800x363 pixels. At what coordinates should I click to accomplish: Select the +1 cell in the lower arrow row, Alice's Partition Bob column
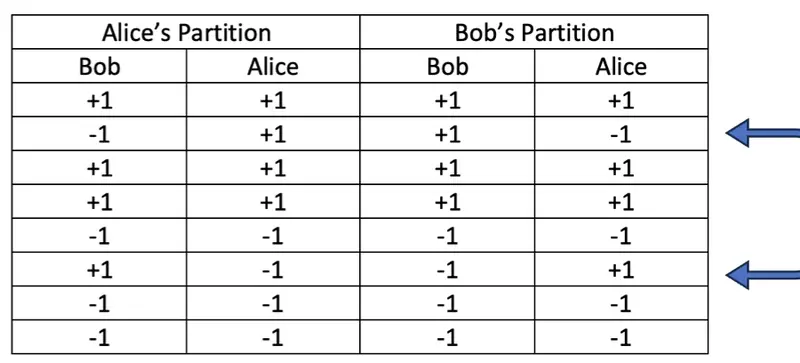click(x=99, y=270)
